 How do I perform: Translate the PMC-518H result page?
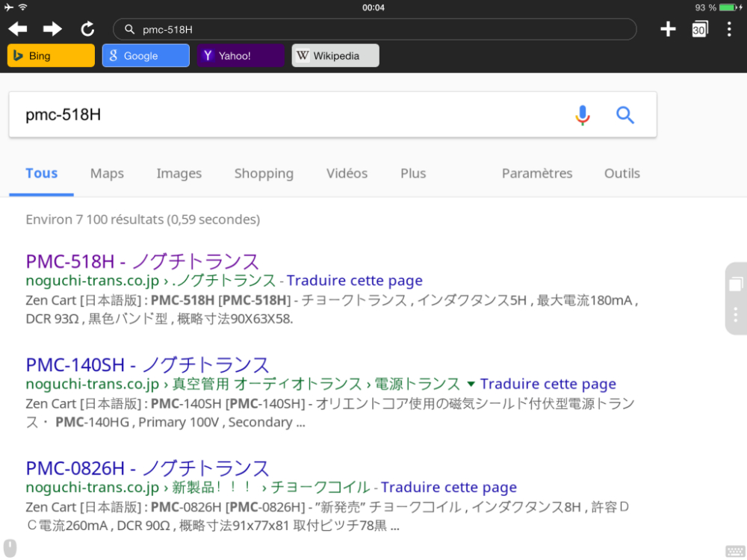click(354, 281)
